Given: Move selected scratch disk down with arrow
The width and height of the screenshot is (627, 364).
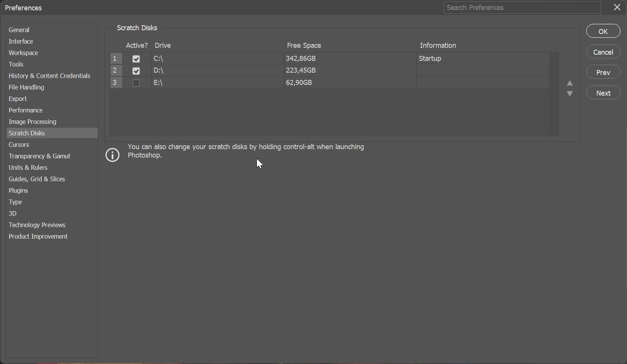Looking at the screenshot, I should point(570,94).
